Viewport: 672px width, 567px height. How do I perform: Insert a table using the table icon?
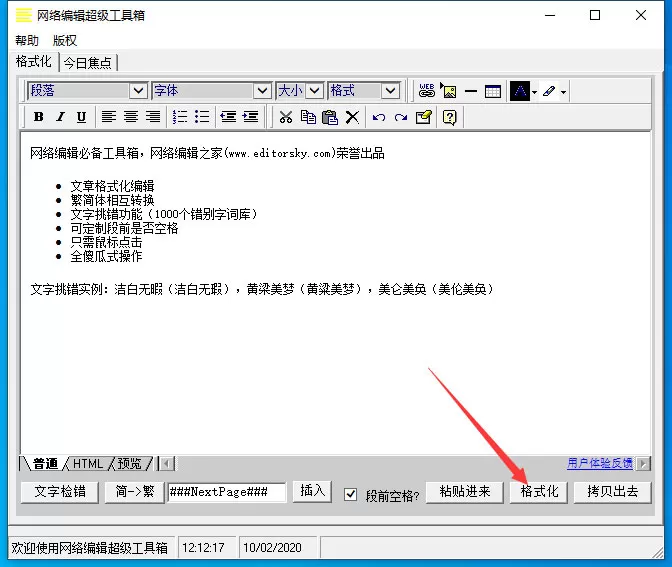(x=492, y=91)
